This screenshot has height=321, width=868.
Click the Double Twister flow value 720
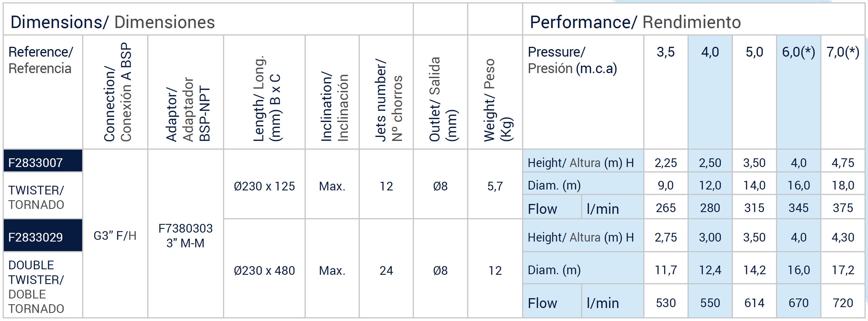843,303
